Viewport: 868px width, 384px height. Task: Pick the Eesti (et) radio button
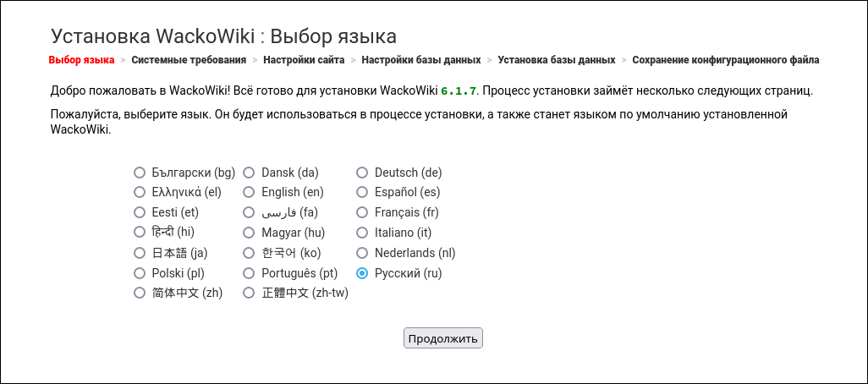(140, 212)
